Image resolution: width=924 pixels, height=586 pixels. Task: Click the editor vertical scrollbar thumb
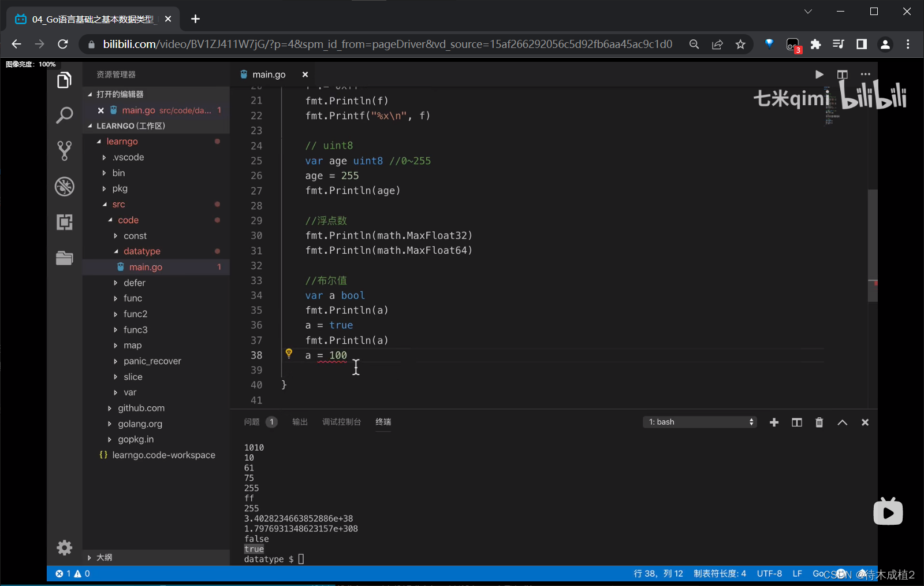point(873,246)
